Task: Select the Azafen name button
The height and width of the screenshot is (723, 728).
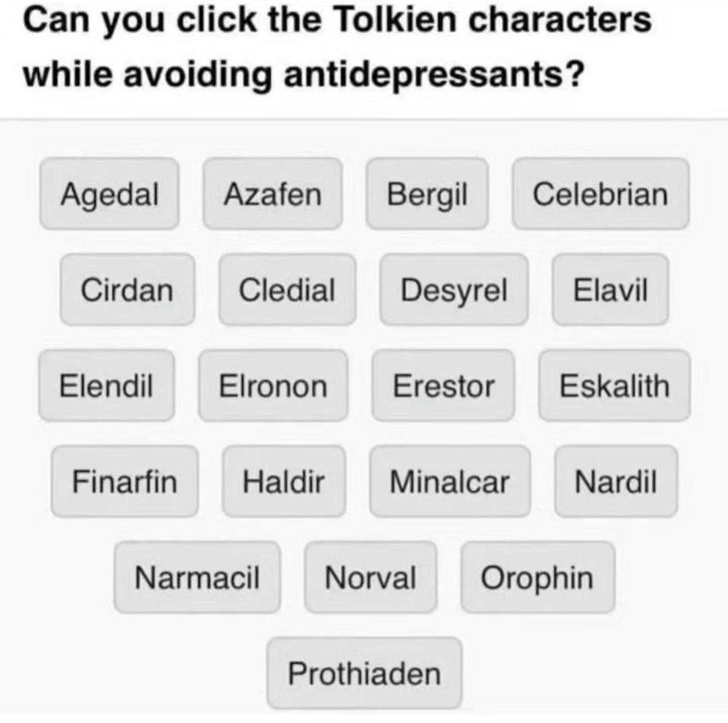Action: coord(272,194)
